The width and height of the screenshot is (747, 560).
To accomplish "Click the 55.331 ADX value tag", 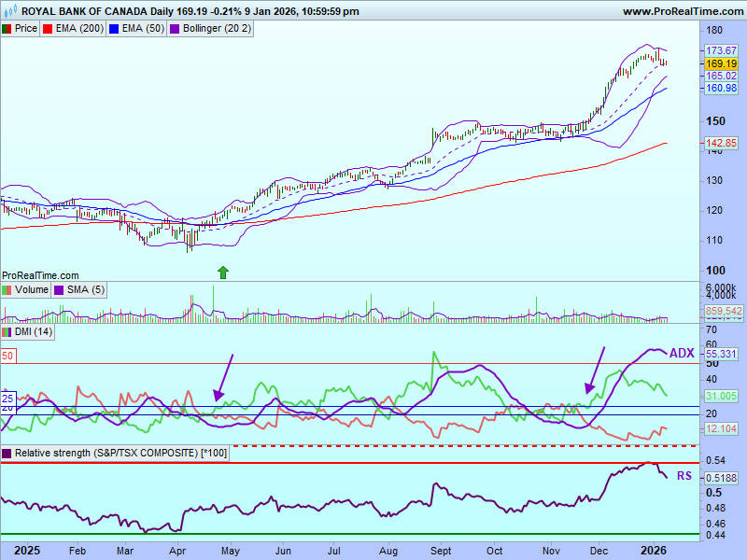I will 721,356.
